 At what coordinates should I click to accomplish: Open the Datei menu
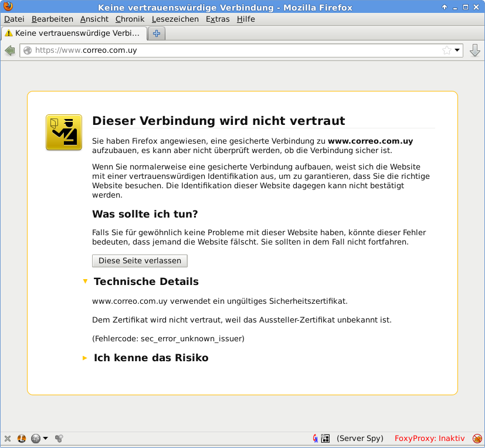pyautogui.click(x=14, y=19)
